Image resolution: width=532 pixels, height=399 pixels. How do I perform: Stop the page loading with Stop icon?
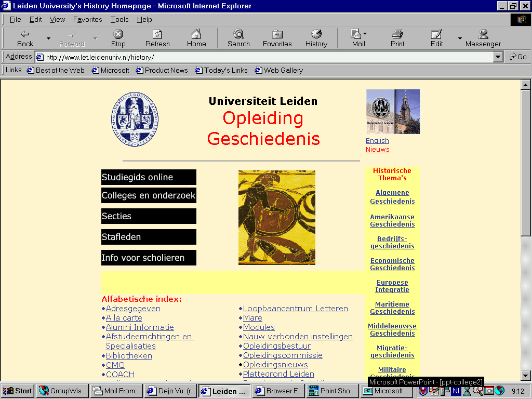pos(118,34)
